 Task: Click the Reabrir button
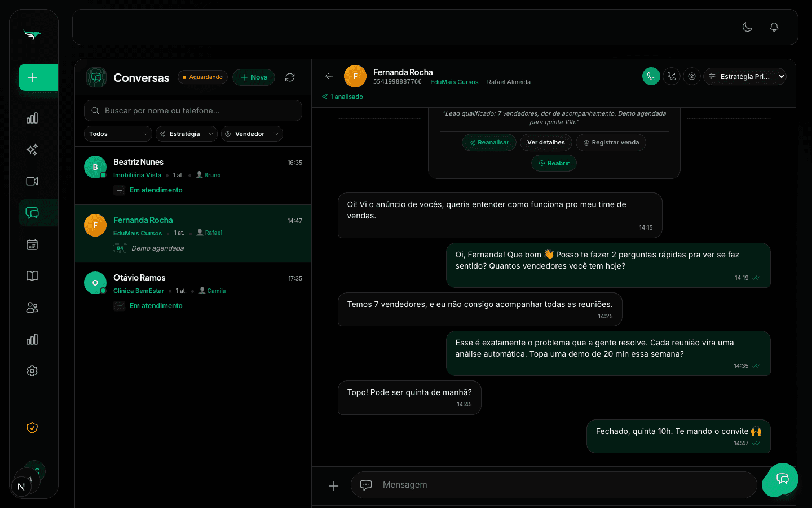[x=554, y=163]
